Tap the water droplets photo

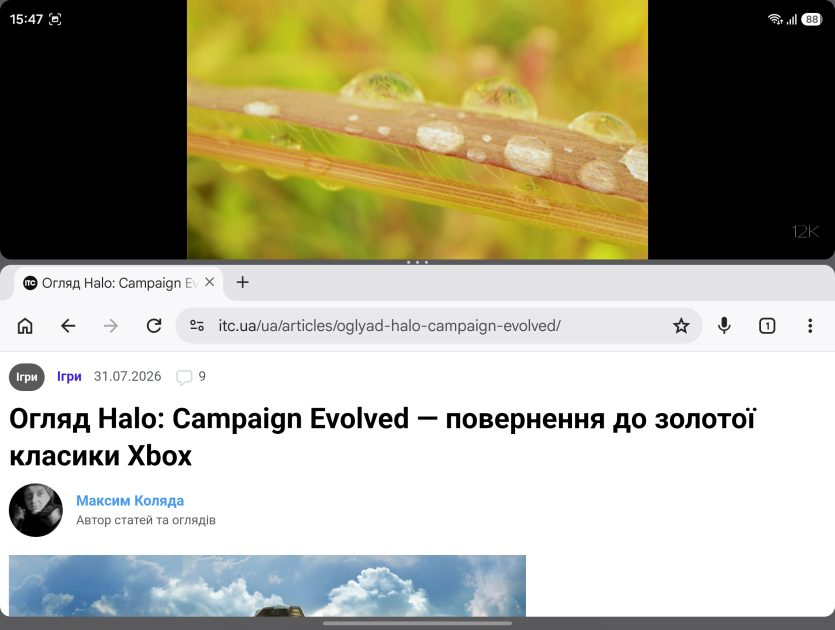pyautogui.click(x=418, y=129)
